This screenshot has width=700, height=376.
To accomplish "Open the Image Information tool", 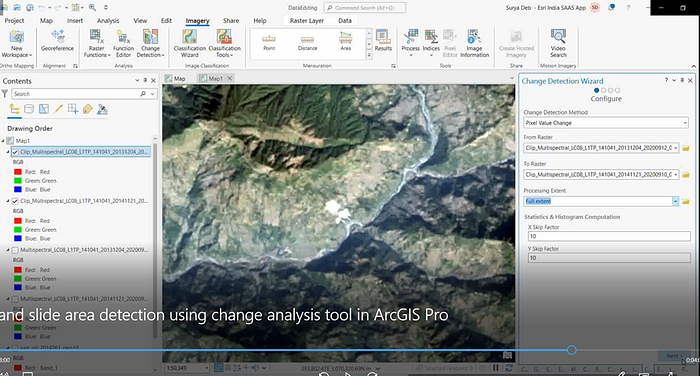I will pyautogui.click(x=474, y=43).
